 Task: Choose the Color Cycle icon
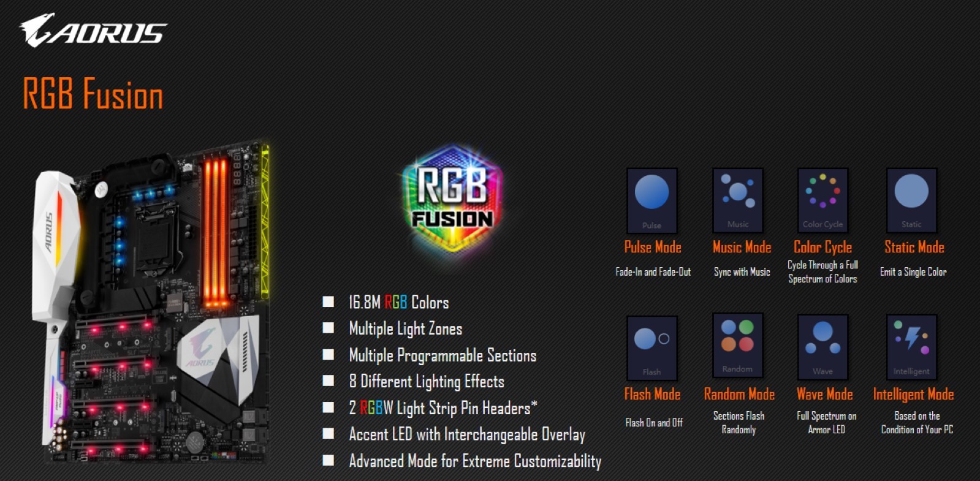823,200
